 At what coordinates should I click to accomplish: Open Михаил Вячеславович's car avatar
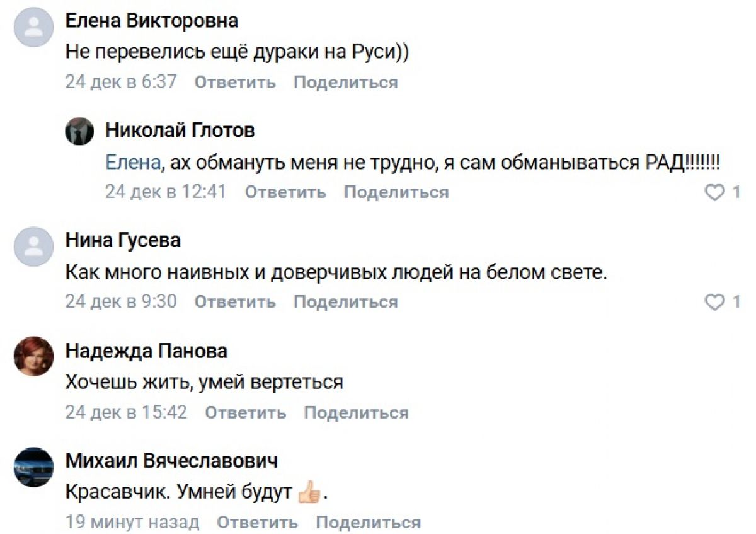pos(33,467)
